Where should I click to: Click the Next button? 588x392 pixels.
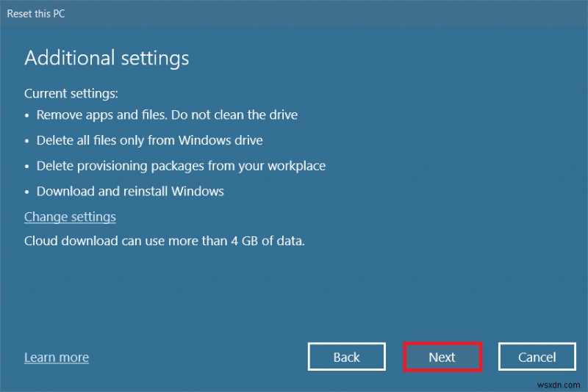pyautogui.click(x=442, y=357)
